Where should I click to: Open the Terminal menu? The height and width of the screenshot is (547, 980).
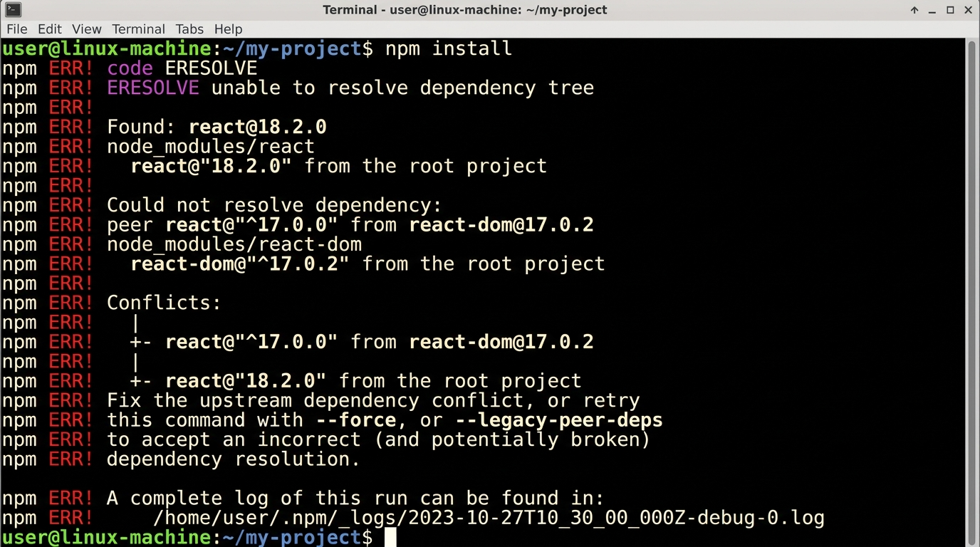(138, 29)
